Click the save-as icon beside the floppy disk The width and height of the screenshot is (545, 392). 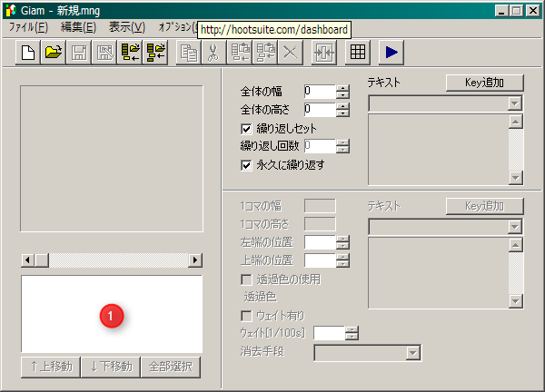104,53
